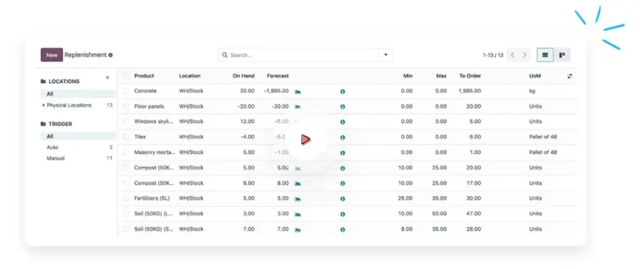
Task: Click the Replenishment help info icon
Action: (x=110, y=56)
